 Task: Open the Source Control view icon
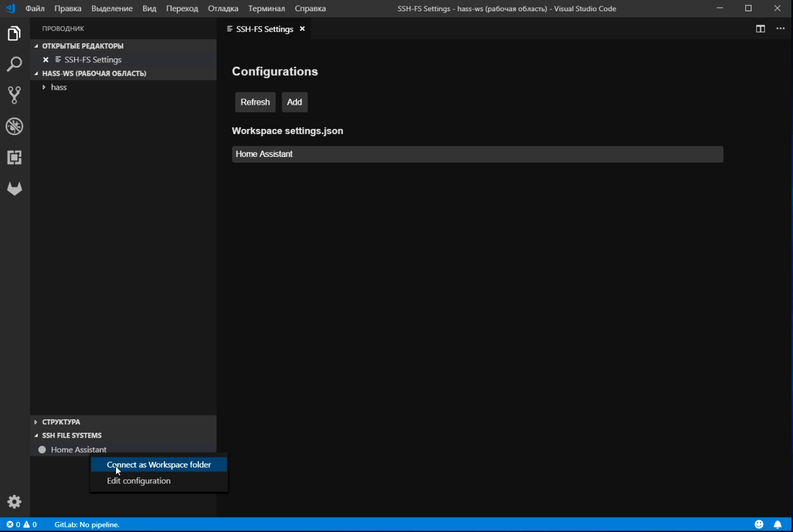(14, 95)
